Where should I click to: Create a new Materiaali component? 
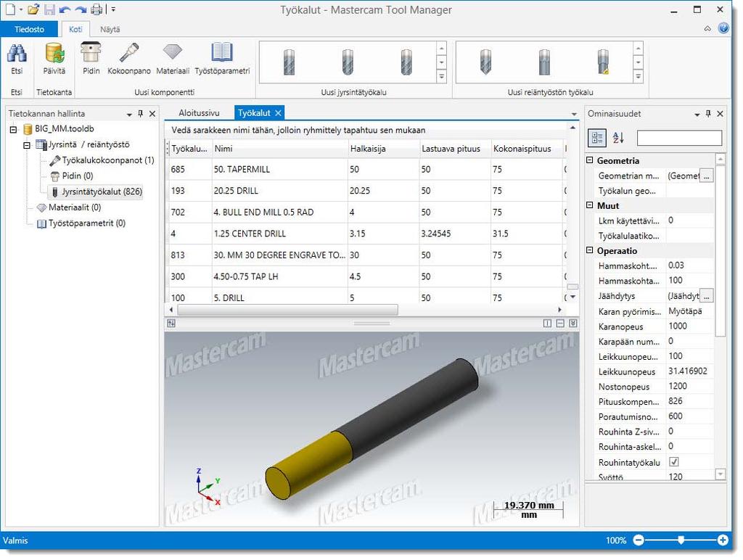(x=173, y=59)
